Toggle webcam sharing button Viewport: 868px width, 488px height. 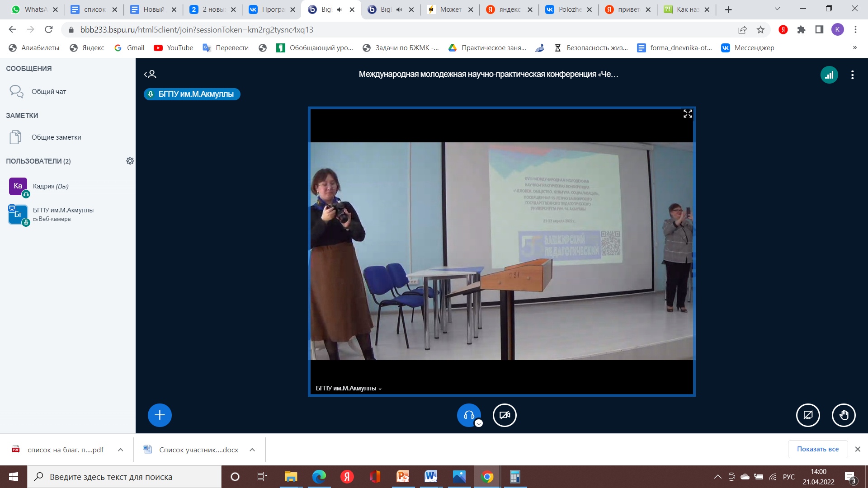point(505,415)
